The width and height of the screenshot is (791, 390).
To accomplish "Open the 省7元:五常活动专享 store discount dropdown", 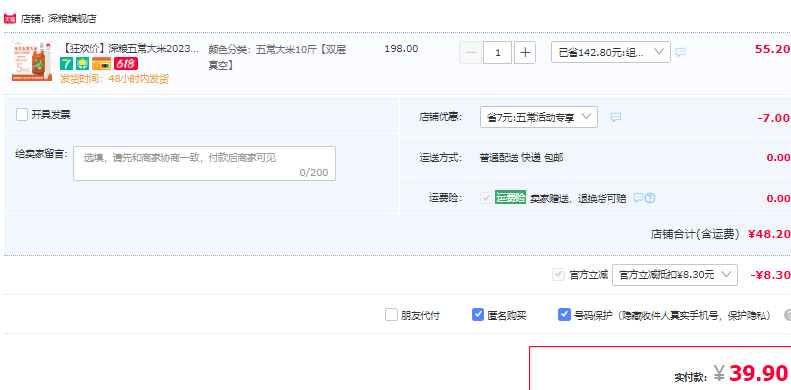I will [x=539, y=117].
